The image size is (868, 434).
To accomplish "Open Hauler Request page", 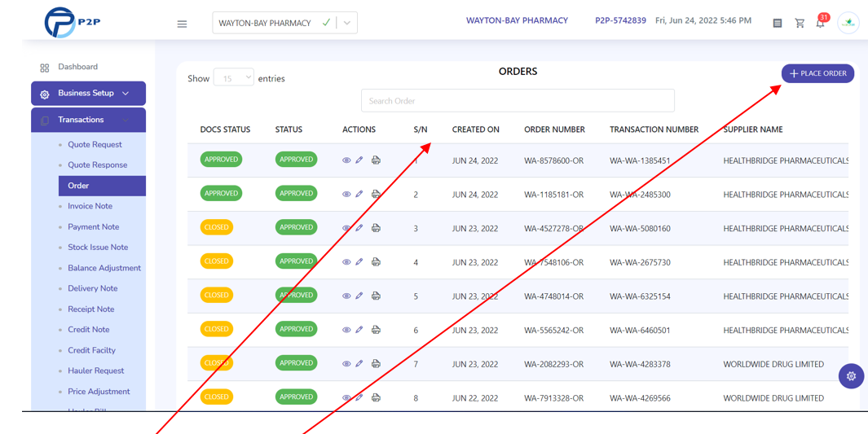I will coord(96,370).
